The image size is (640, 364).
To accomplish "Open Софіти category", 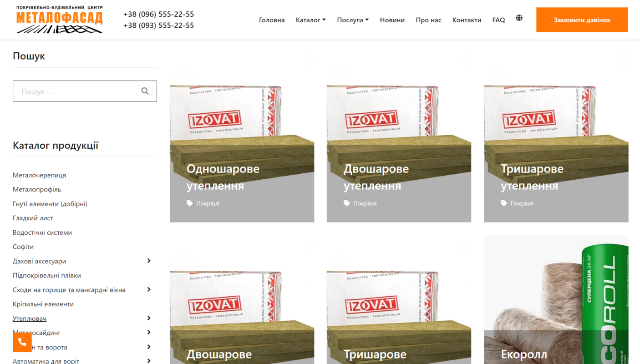I will click(23, 247).
